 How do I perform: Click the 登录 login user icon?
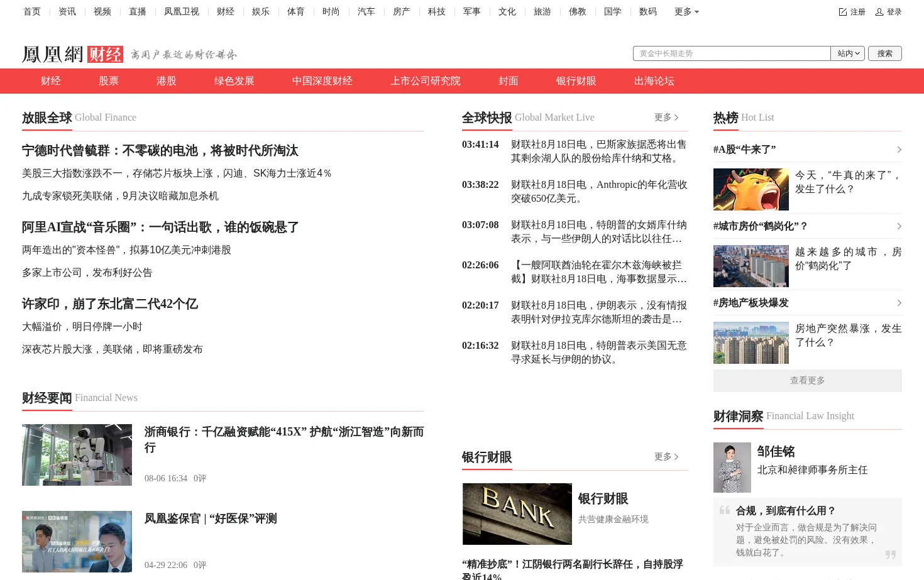click(x=879, y=12)
